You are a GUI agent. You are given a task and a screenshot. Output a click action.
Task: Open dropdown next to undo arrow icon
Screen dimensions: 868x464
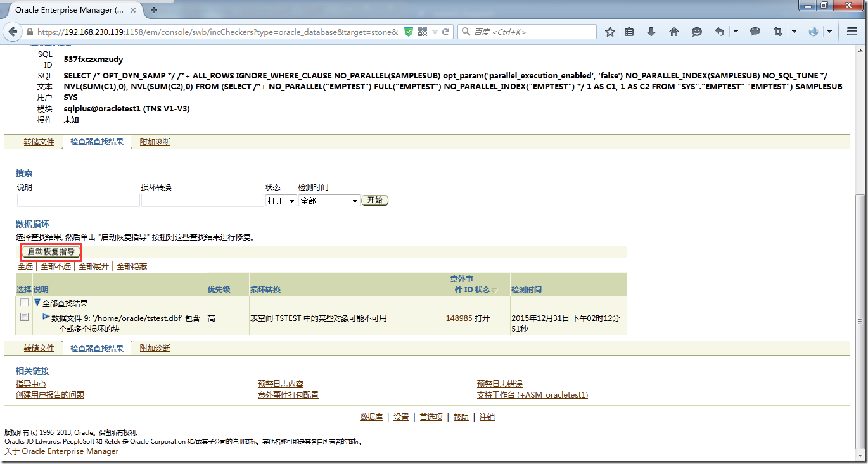click(x=736, y=32)
